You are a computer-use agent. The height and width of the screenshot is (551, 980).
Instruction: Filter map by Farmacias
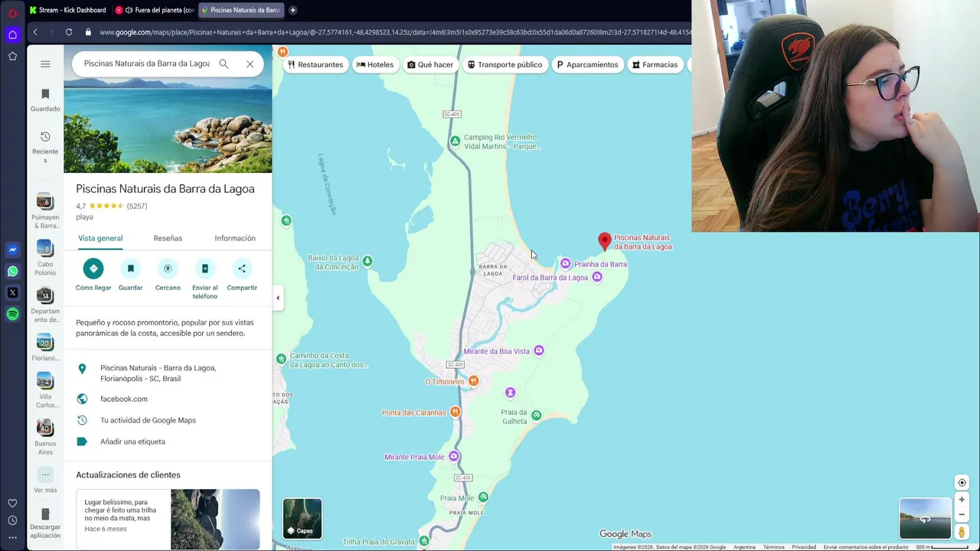coord(655,64)
